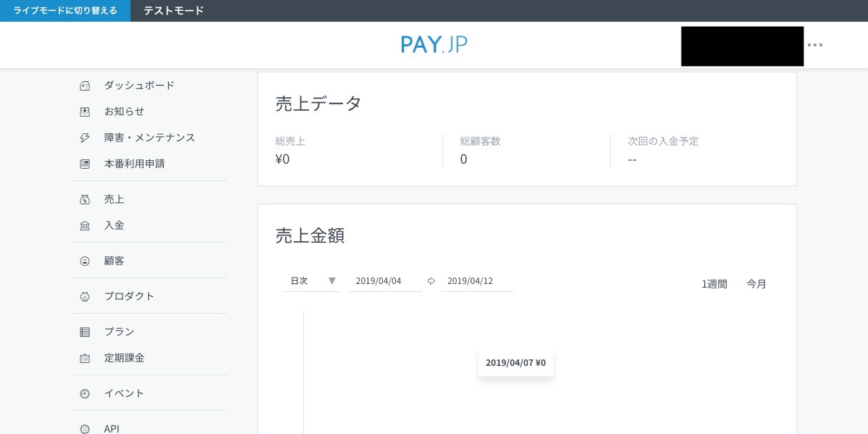Click the 今月 this-month button

click(x=756, y=283)
